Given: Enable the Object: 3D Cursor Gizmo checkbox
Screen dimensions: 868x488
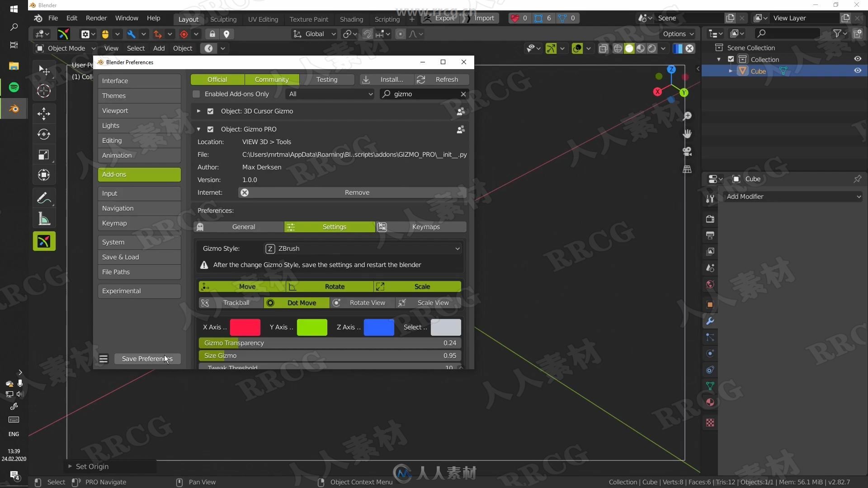Looking at the screenshot, I should 210,111.
